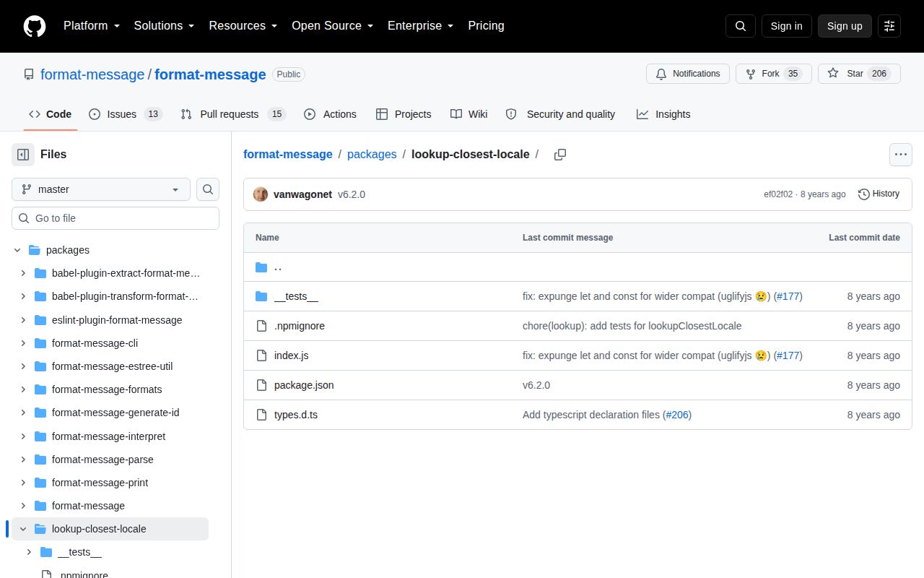
Task: Click the packages folder icon in tree
Action: pyautogui.click(x=34, y=250)
